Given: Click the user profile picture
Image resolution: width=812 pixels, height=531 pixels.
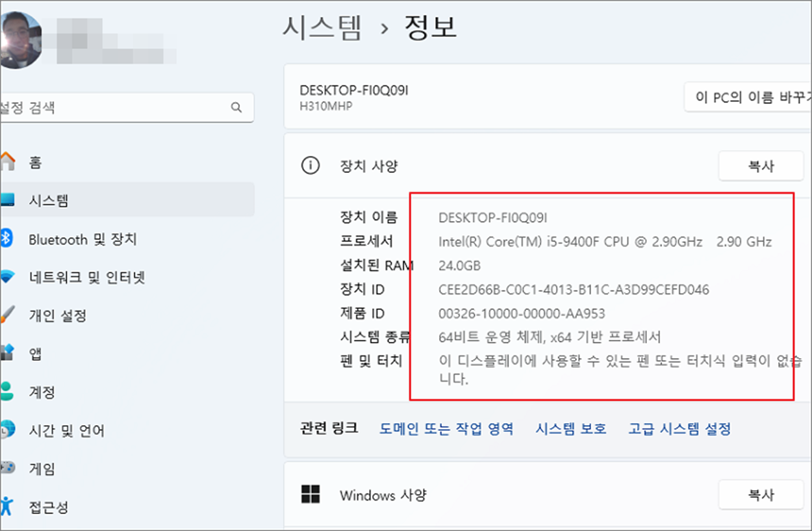Looking at the screenshot, I should point(21,40).
